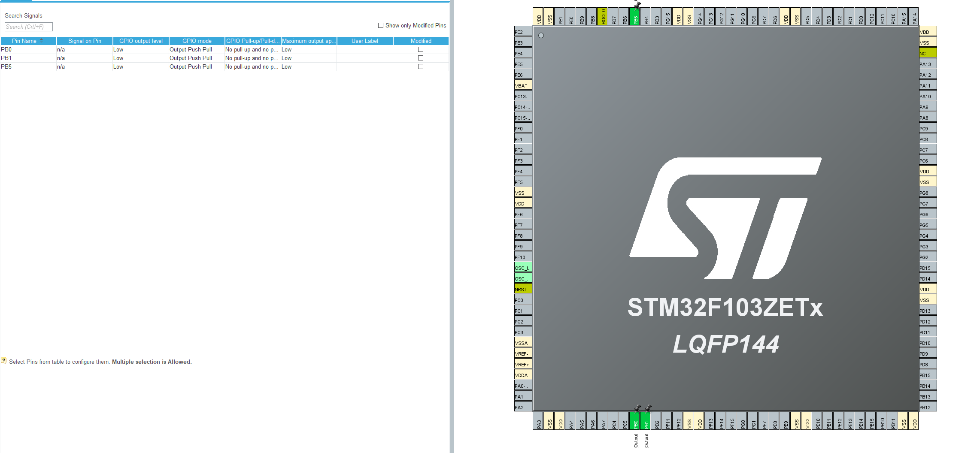The image size is (980, 453).
Task: Click the green PB5 pin on chip top
Action: (635, 16)
